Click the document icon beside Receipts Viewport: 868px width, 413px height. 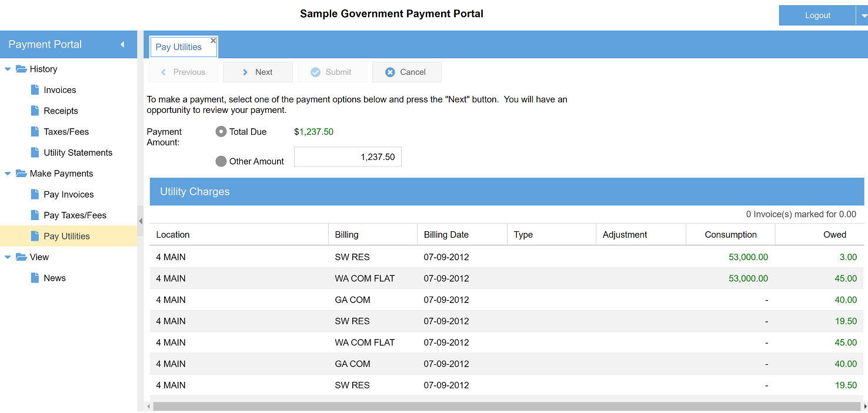35,111
